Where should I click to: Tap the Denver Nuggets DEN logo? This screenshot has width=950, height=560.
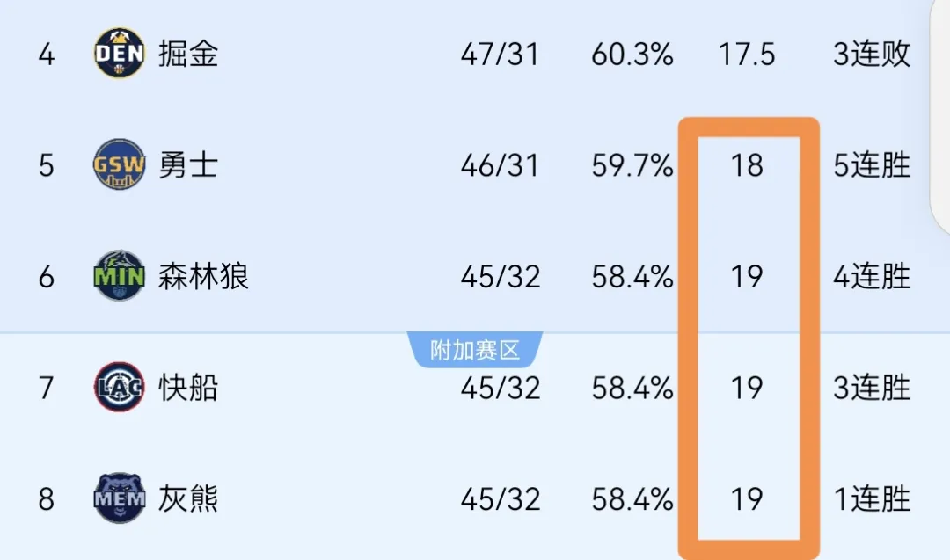click(120, 53)
